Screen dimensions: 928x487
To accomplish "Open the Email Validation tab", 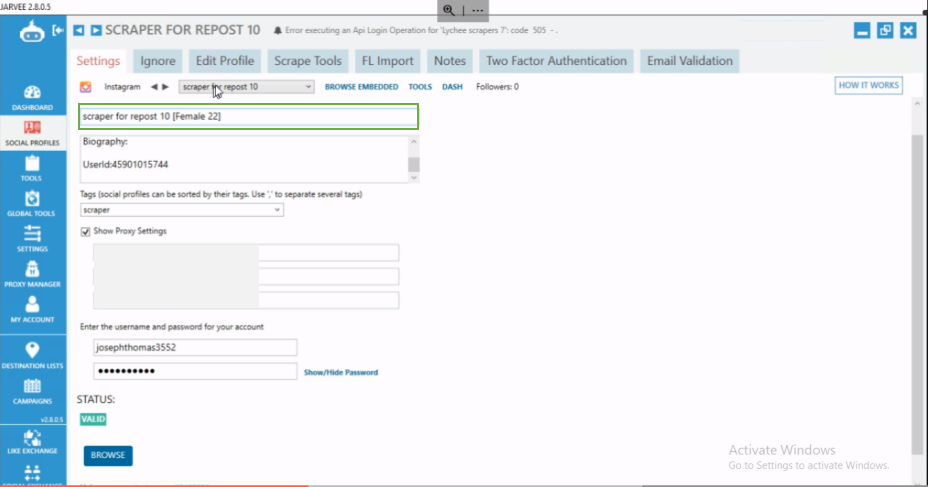I will tap(689, 61).
